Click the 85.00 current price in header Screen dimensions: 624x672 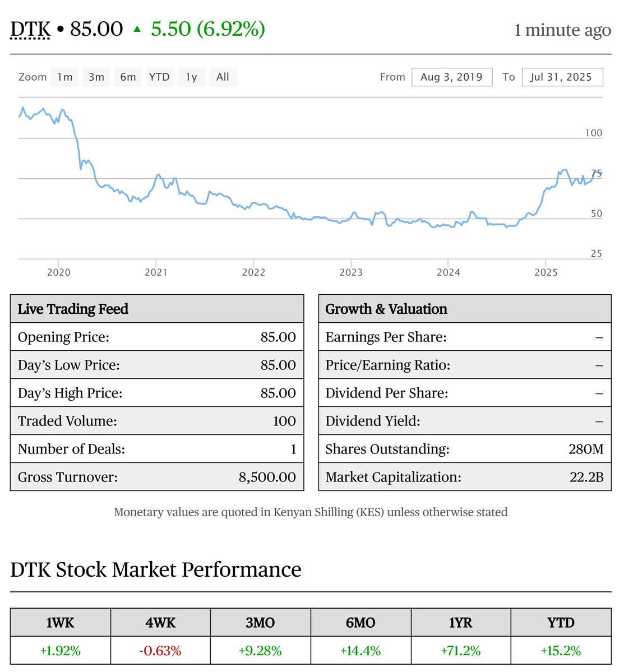click(96, 29)
